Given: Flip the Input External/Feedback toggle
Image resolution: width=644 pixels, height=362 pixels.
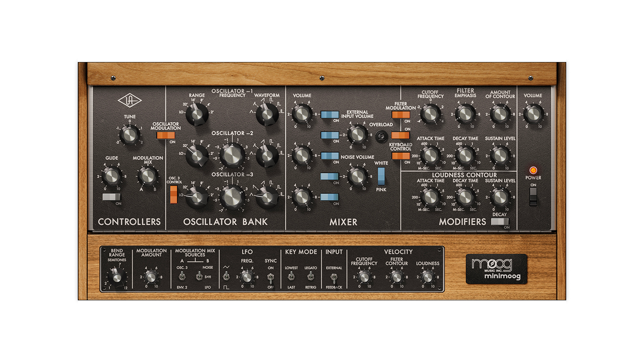Looking at the screenshot, I should tap(333, 278).
